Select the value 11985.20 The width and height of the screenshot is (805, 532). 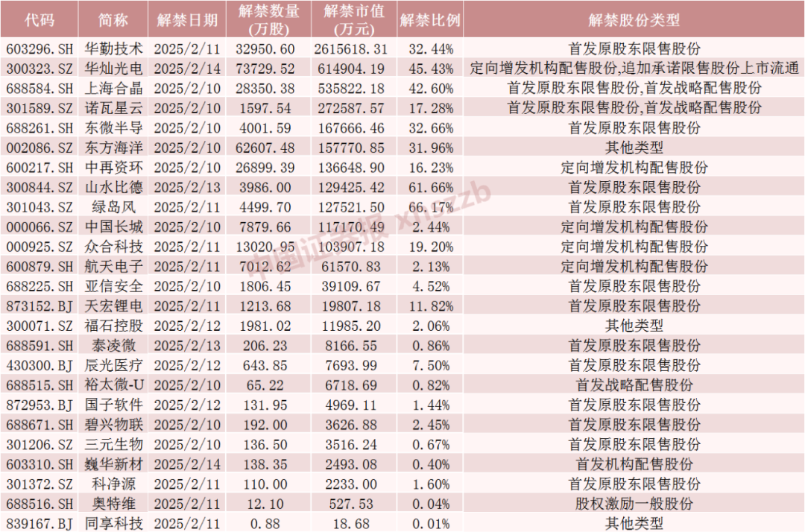pyautogui.click(x=350, y=326)
